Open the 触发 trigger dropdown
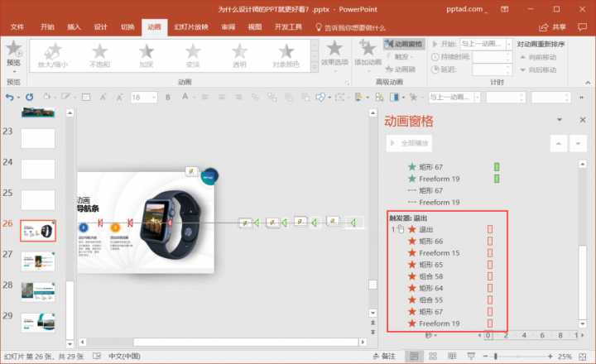Viewport: 596px width, 364px height. [401, 56]
